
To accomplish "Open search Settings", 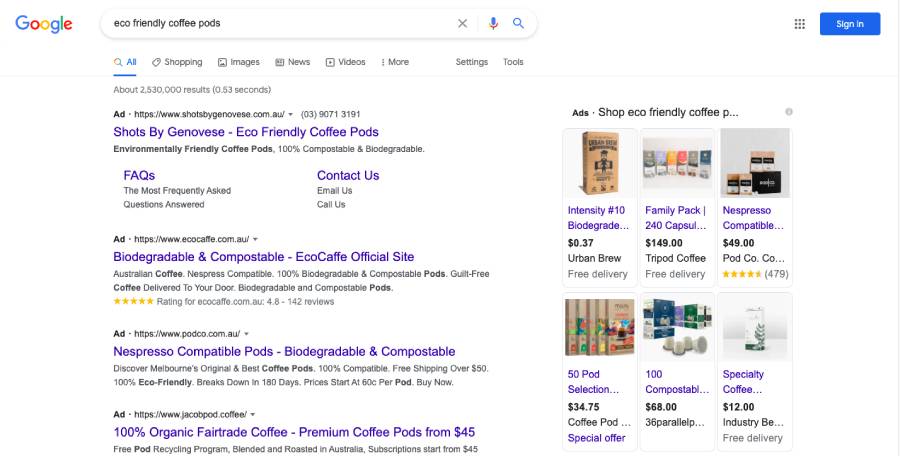I will pyautogui.click(x=472, y=62).
